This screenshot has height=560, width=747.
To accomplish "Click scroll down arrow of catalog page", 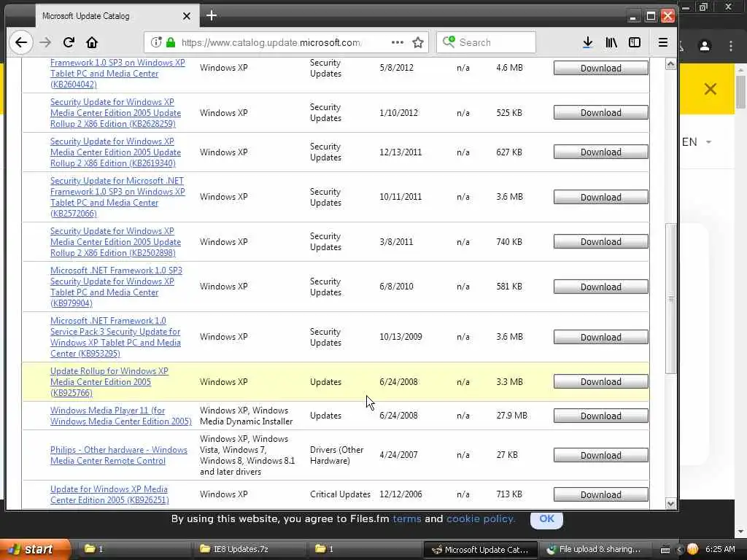I will point(671,504).
